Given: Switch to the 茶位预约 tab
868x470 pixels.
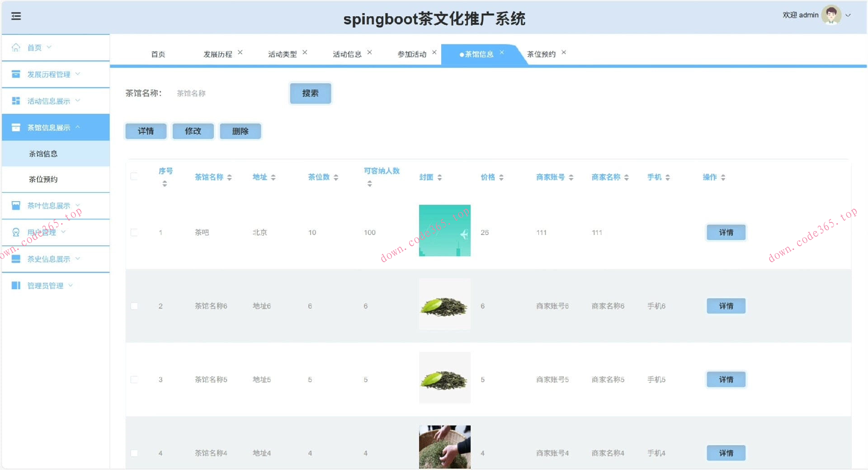Looking at the screenshot, I should pos(542,54).
